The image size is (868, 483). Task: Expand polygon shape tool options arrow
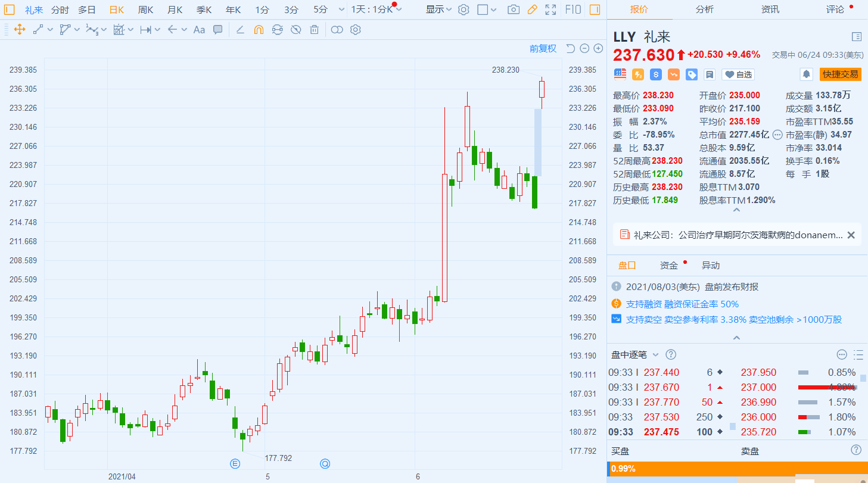tap(77, 30)
